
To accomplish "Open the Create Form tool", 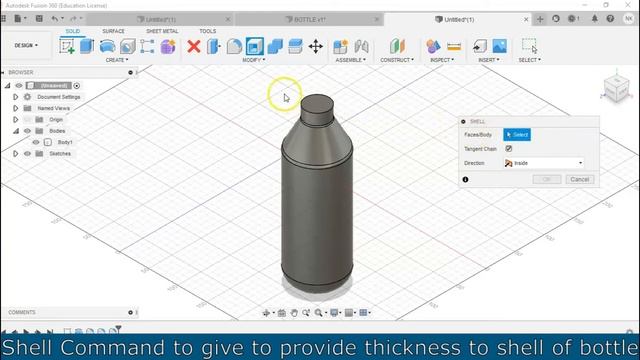I will click(168, 46).
